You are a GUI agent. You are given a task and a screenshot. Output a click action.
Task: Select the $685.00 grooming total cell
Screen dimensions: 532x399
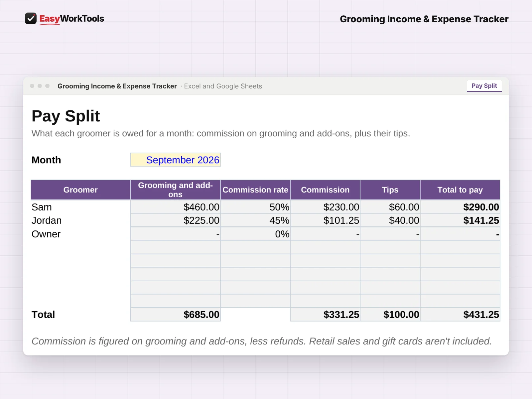point(176,315)
